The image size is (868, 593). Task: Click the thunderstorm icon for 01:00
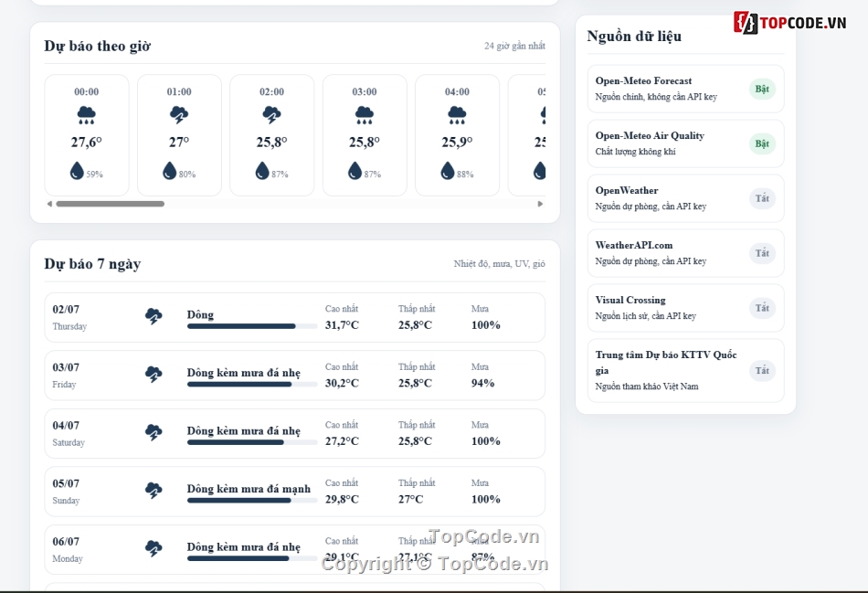click(179, 115)
